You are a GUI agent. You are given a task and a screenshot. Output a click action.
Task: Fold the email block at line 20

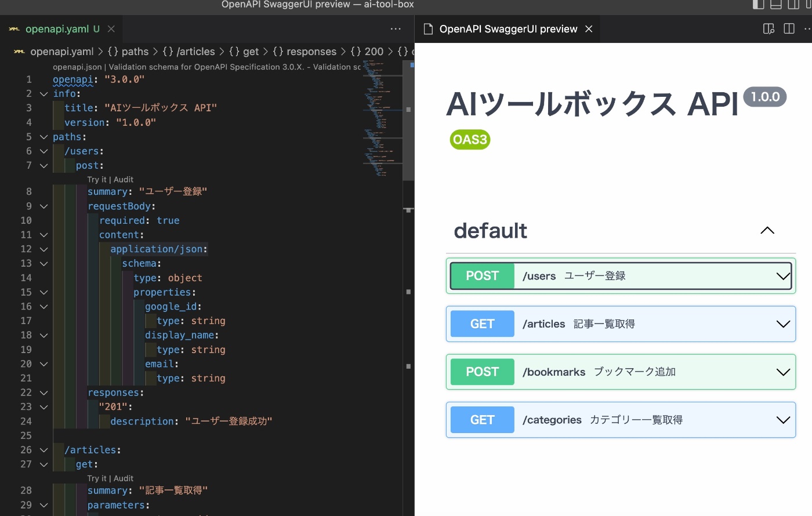pos(43,364)
